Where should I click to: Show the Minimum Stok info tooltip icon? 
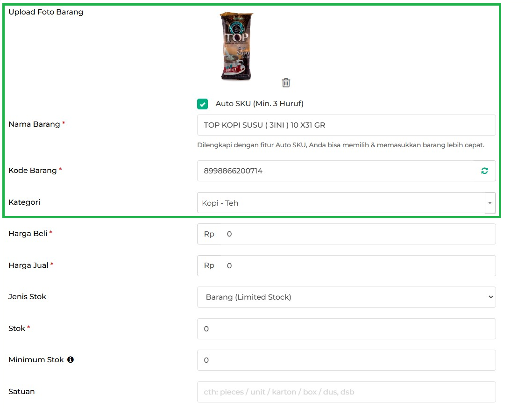pyautogui.click(x=70, y=359)
